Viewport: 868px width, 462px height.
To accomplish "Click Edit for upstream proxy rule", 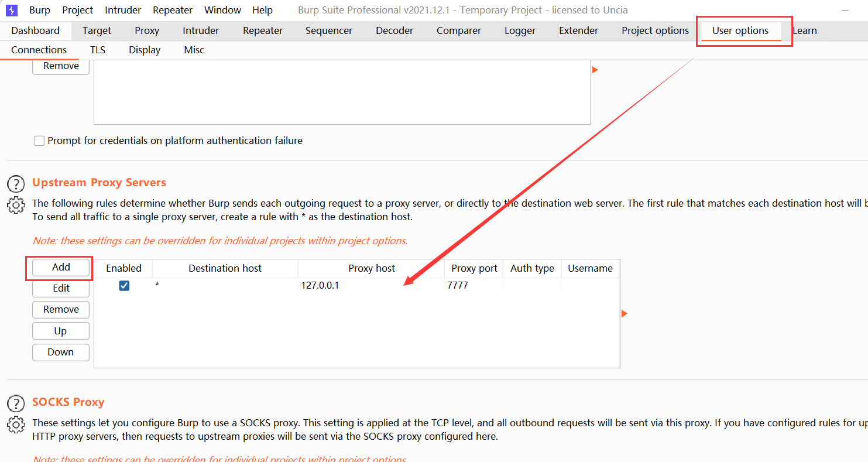I will pyautogui.click(x=61, y=288).
